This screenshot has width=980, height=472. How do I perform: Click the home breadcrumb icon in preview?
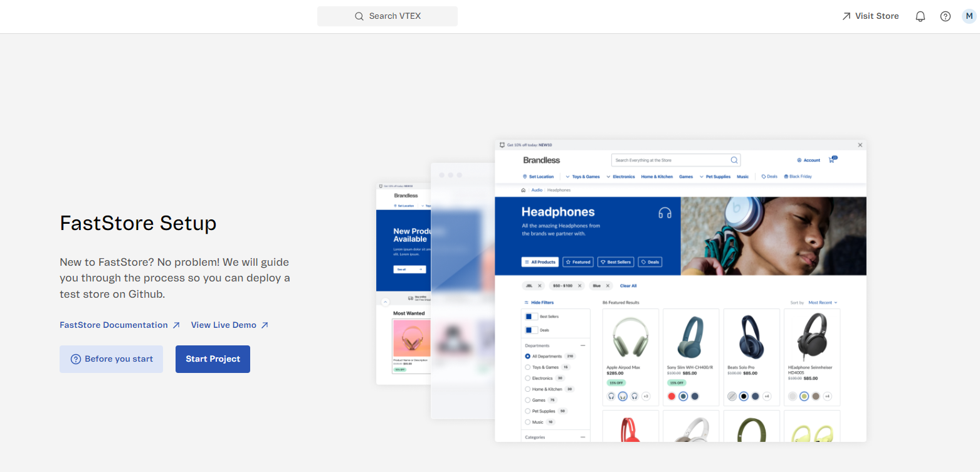[x=524, y=190]
